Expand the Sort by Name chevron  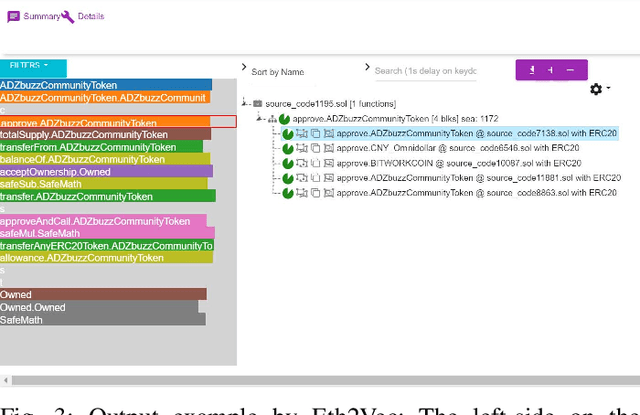(x=245, y=68)
